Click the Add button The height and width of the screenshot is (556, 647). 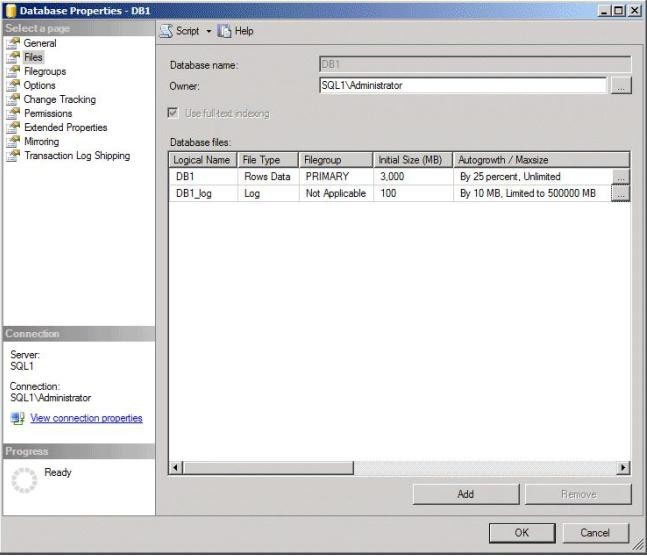(466, 494)
